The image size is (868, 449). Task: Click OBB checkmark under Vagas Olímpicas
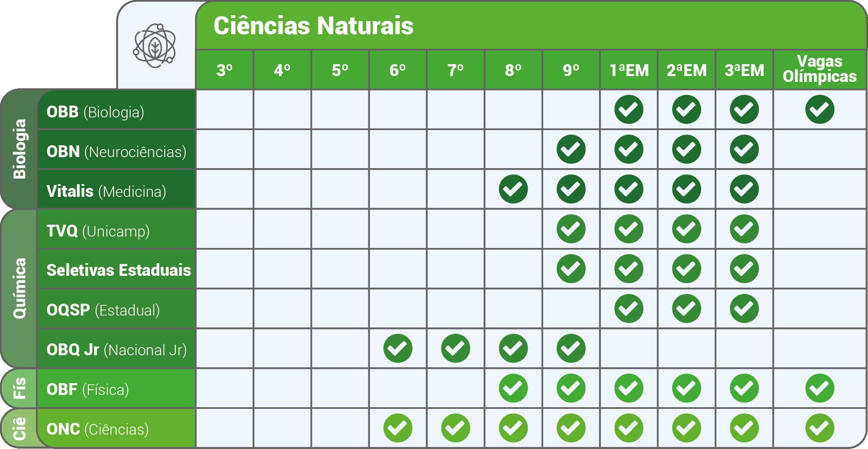pyautogui.click(x=820, y=109)
